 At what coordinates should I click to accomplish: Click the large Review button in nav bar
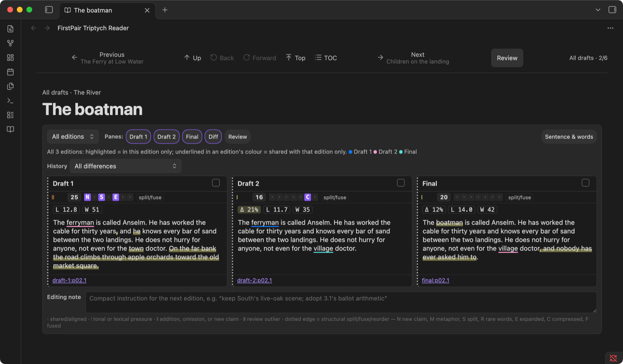click(x=507, y=58)
